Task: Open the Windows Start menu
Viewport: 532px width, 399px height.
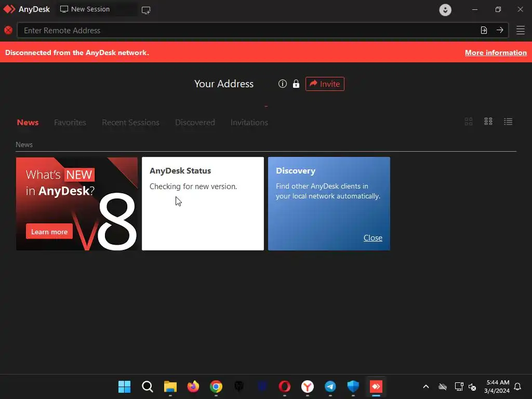Action: tap(125, 387)
